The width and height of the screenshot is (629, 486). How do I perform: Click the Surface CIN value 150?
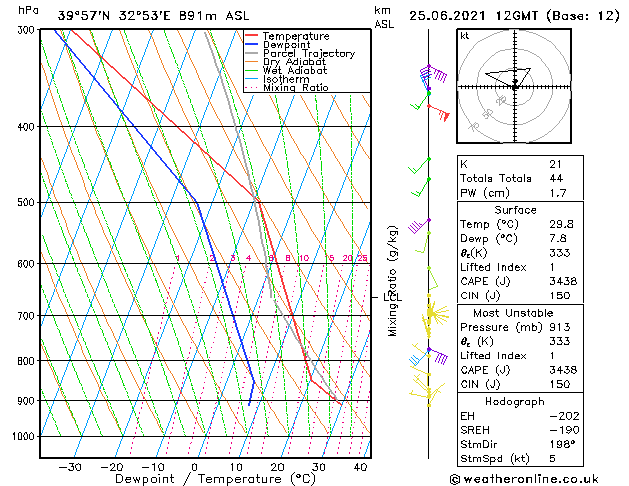[x=560, y=296]
